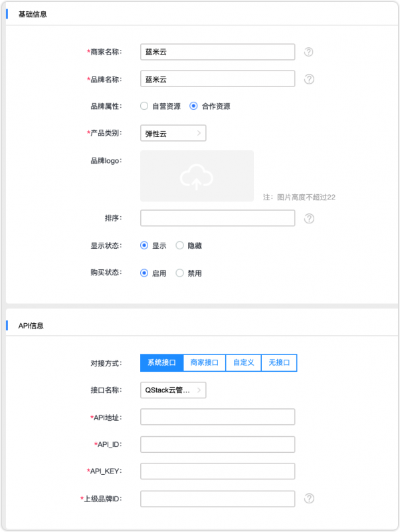
Task: Click help icon next to 排序 field
Action: pos(309,218)
